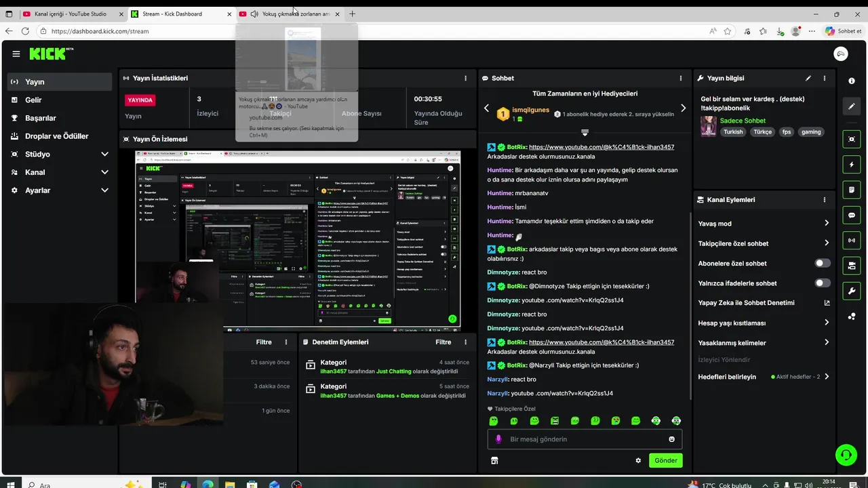Toggle the lightning bolt widget icon

tap(852, 165)
